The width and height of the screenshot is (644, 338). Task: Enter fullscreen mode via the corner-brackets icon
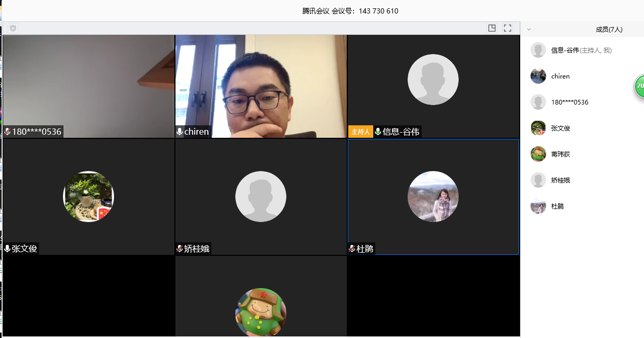point(508,28)
